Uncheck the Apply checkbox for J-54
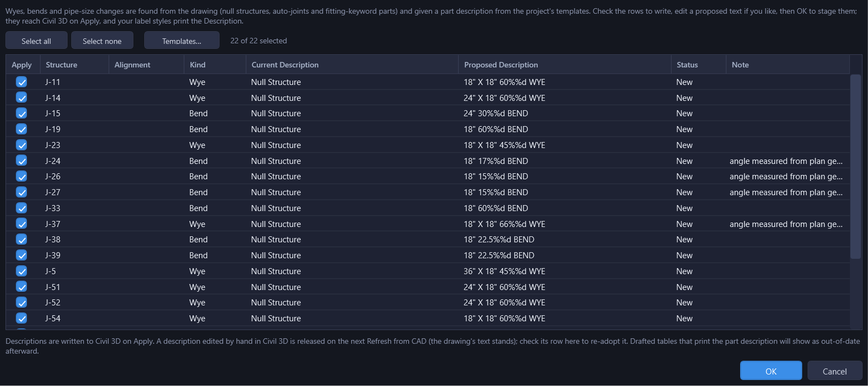The image size is (868, 386). tap(21, 318)
